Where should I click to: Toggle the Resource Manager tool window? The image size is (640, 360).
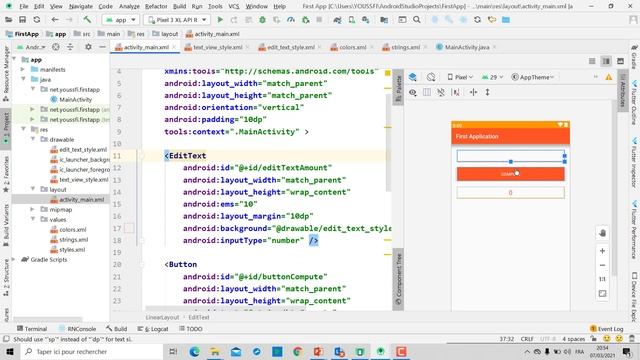(6, 73)
